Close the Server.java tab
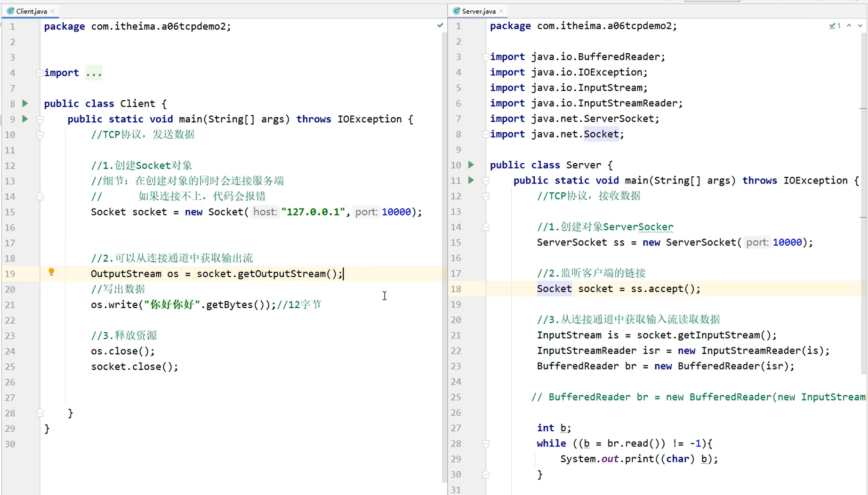 tap(501, 11)
